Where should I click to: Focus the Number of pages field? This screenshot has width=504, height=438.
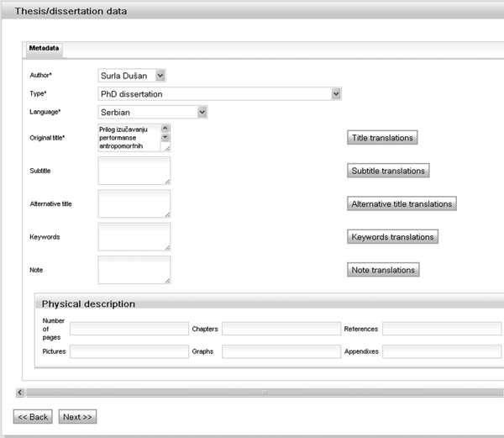[x=129, y=329]
